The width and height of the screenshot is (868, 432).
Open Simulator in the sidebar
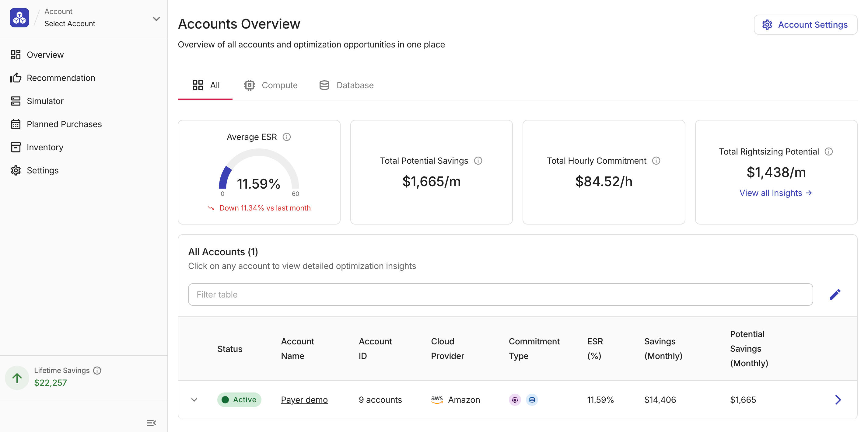pyautogui.click(x=37, y=101)
